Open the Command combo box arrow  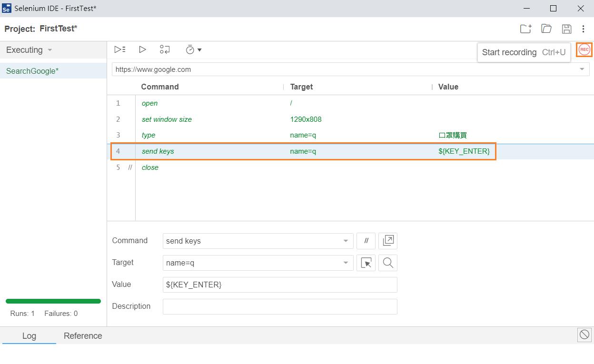[346, 241]
